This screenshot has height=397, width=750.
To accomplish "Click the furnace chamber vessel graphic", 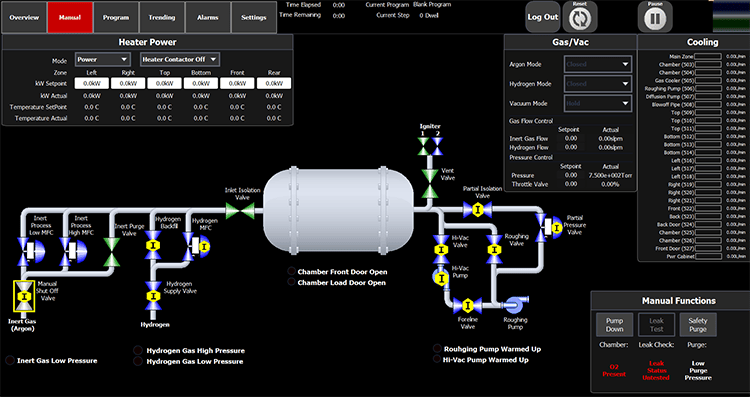I will pos(338,209).
